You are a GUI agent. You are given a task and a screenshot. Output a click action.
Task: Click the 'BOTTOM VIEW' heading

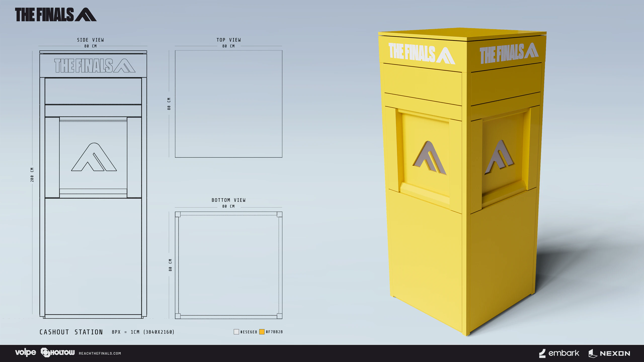pos(229,200)
